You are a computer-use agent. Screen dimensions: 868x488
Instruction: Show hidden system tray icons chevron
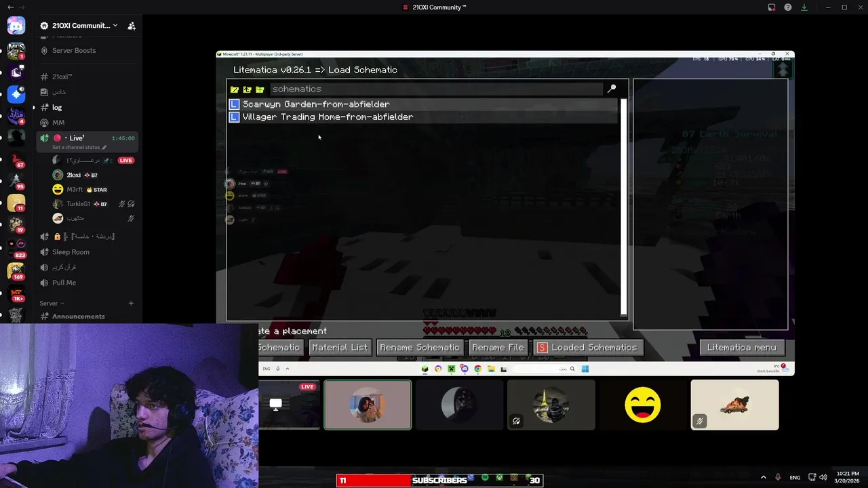763,477
